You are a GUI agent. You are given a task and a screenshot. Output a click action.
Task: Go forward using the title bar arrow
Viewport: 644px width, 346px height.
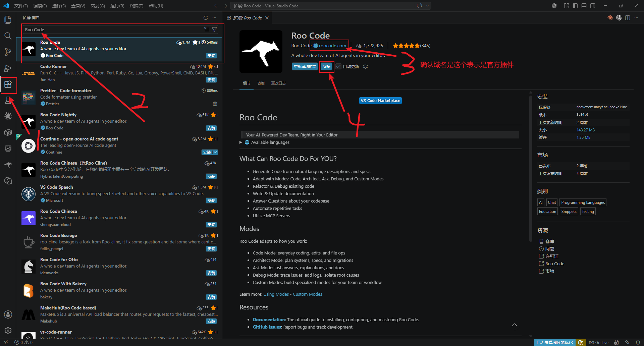[225, 6]
